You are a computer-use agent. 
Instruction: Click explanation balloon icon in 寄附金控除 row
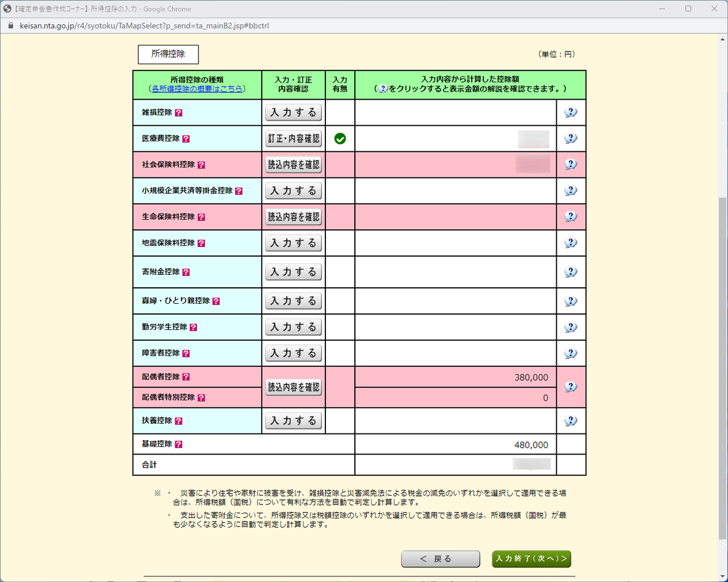(x=571, y=273)
